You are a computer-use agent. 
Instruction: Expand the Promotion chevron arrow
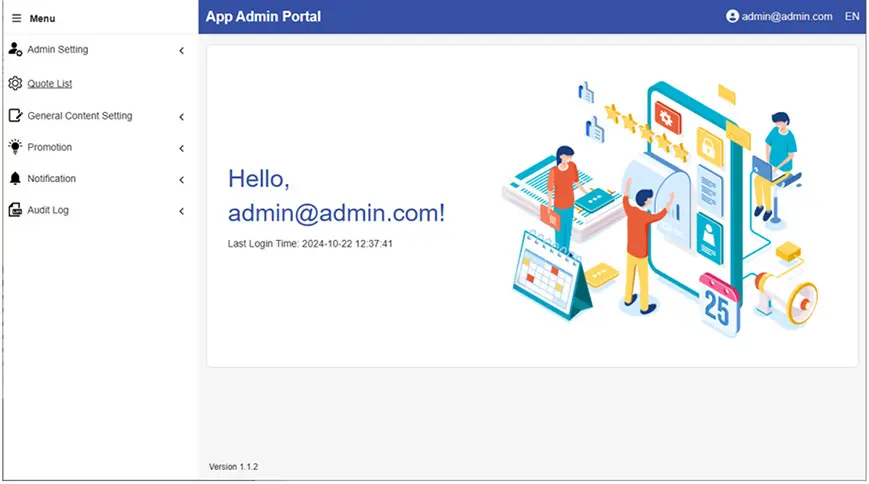(x=181, y=148)
